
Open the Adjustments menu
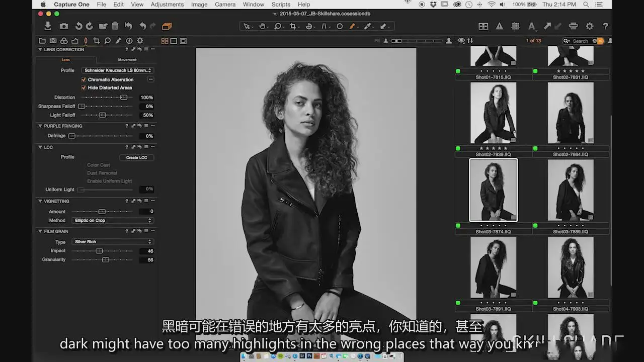167,5
